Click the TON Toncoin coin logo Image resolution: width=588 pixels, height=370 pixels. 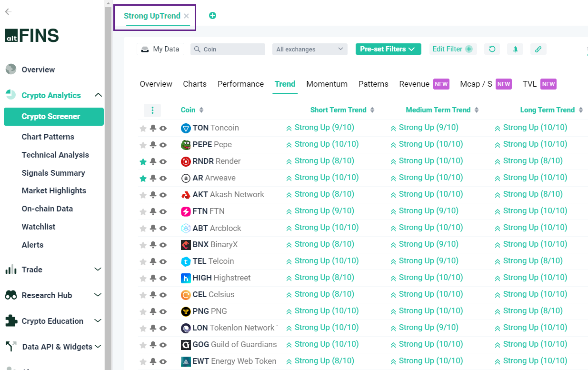coord(186,128)
